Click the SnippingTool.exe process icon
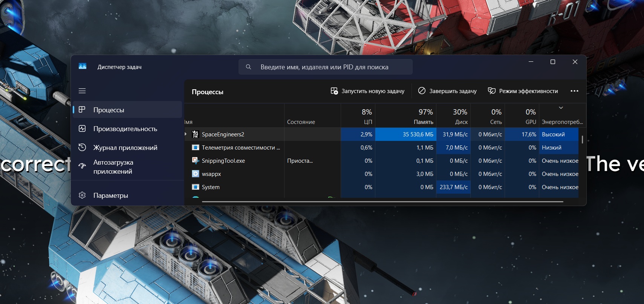 195,161
